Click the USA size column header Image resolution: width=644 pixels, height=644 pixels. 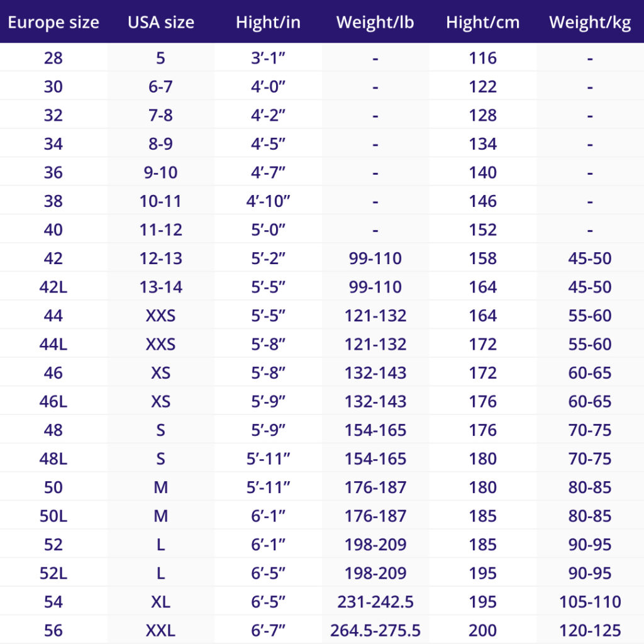pos(161,22)
